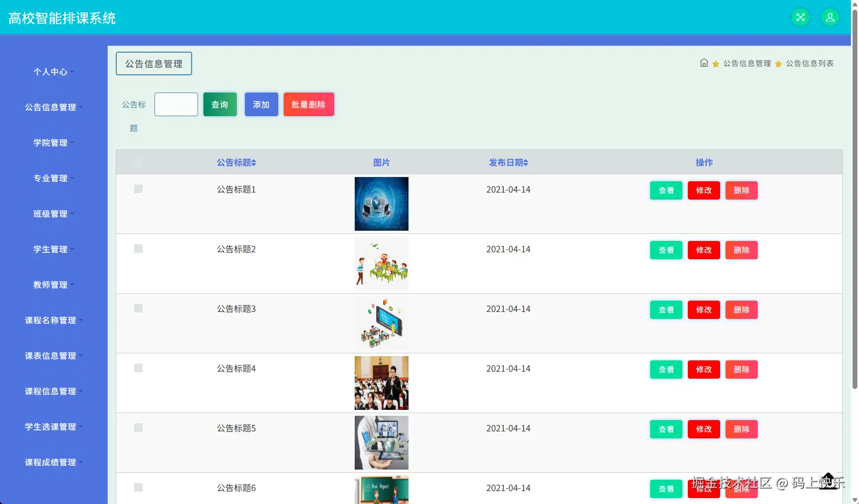Image resolution: width=859 pixels, height=504 pixels.
Task: Click the blue 添加 add button
Action: 261,104
